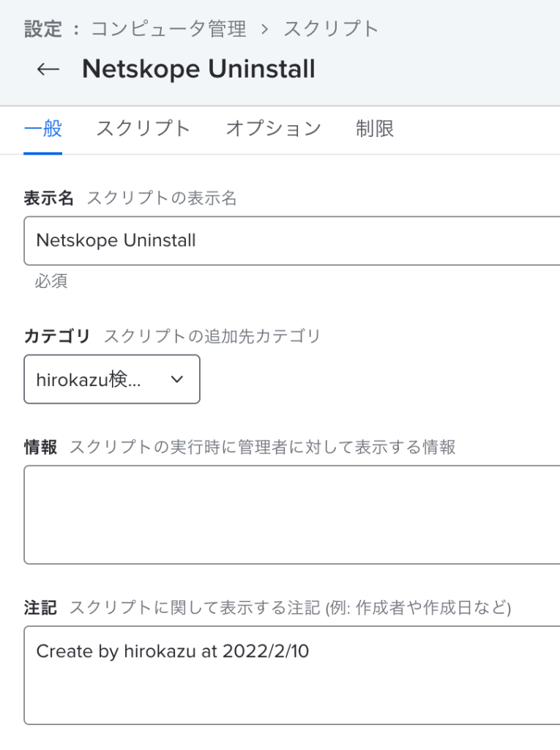Open the コンピュータ管理 breadcrumb link

tap(168, 29)
